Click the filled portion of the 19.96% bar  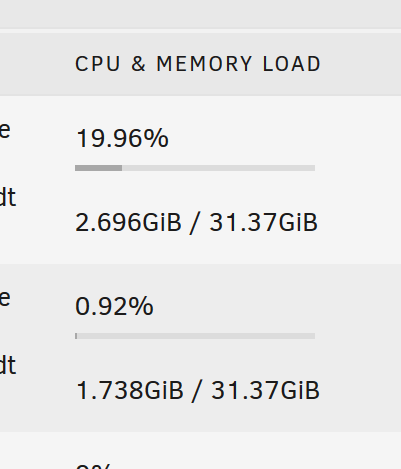[98, 168]
